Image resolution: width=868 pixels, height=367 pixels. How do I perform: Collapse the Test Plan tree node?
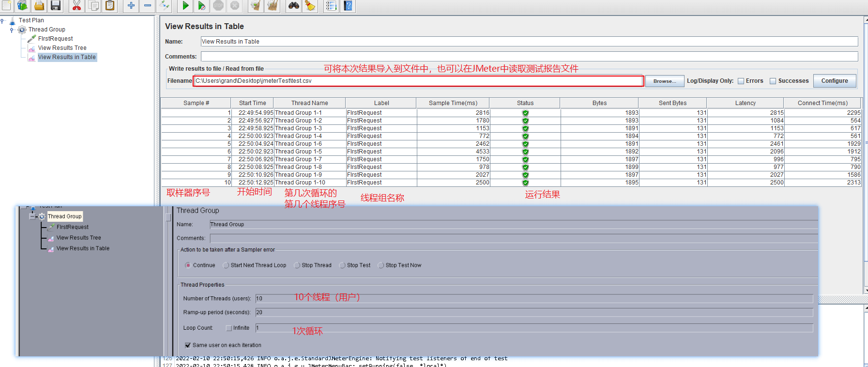pos(2,21)
